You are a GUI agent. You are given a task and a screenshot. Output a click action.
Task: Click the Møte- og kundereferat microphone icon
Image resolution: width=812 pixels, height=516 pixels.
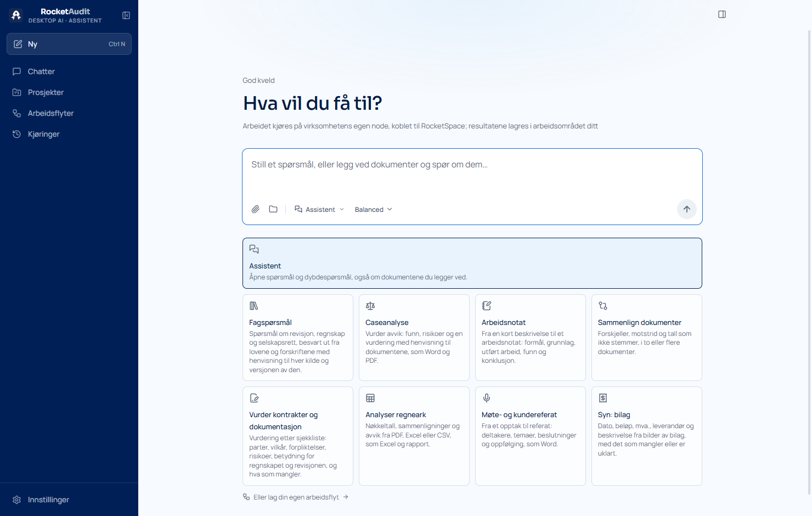(487, 398)
